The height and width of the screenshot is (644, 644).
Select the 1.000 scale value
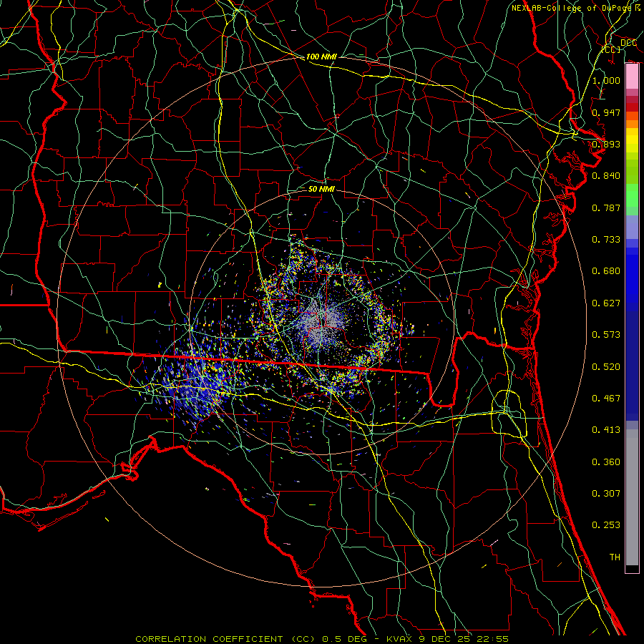point(606,80)
